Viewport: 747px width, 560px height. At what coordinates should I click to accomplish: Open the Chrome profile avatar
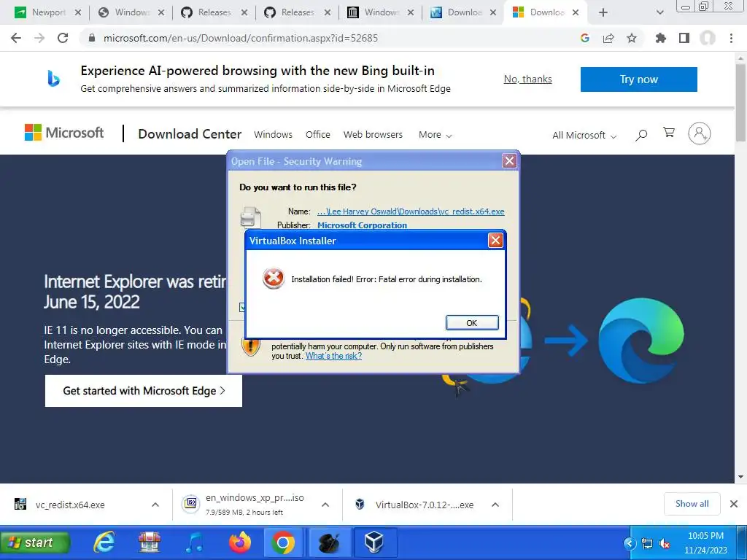tap(708, 38)
